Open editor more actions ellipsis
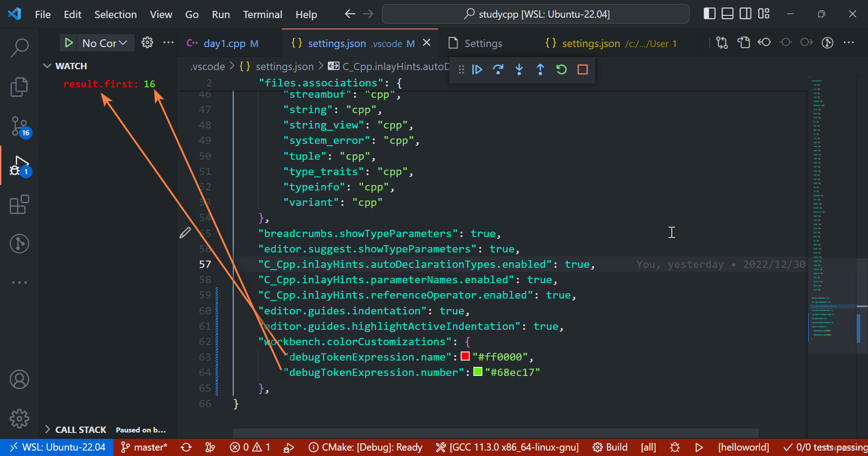This screenshot has width=868, height=456. tap(849, 43)
